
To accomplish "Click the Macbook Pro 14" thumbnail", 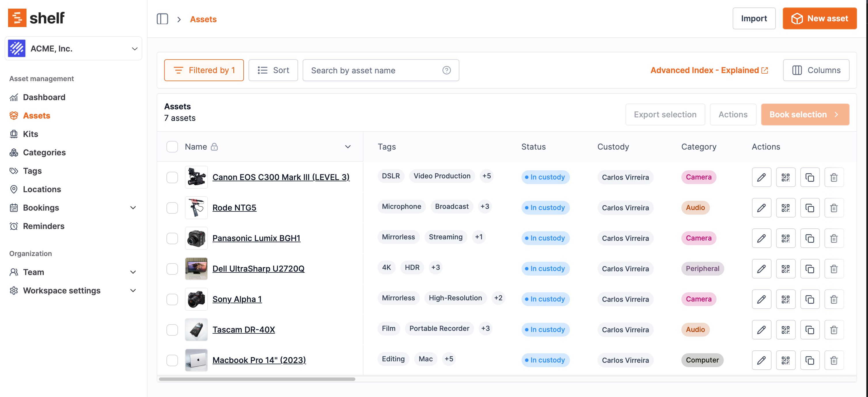I will (x=196, y=360).
